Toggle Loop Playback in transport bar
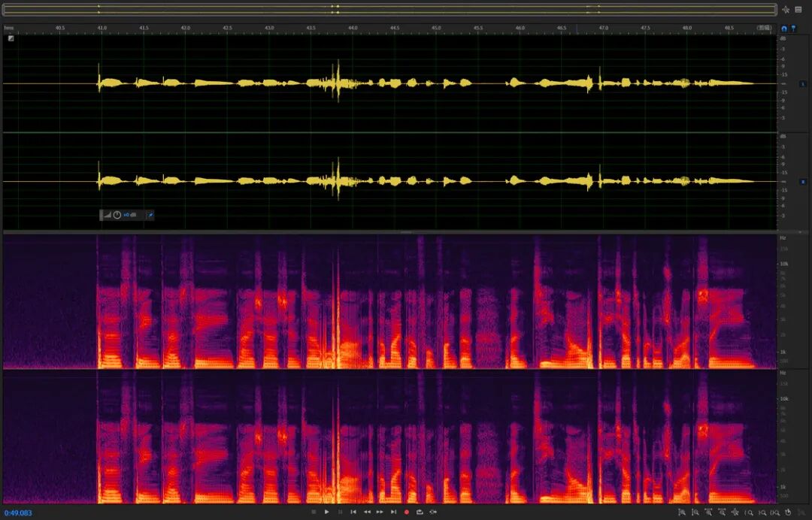812x520 pixels. pos(420,512)
